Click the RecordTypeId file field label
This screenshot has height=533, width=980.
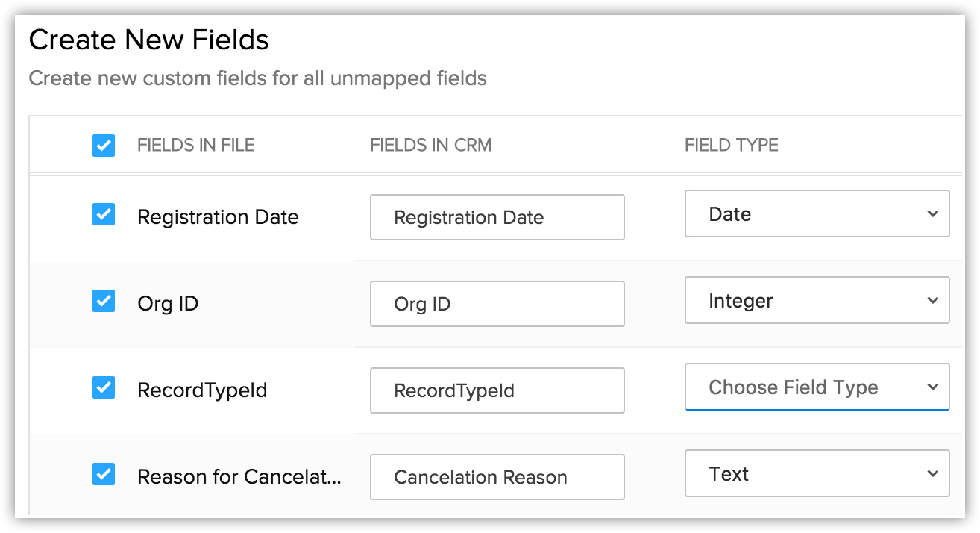click(x=202, y=390)
